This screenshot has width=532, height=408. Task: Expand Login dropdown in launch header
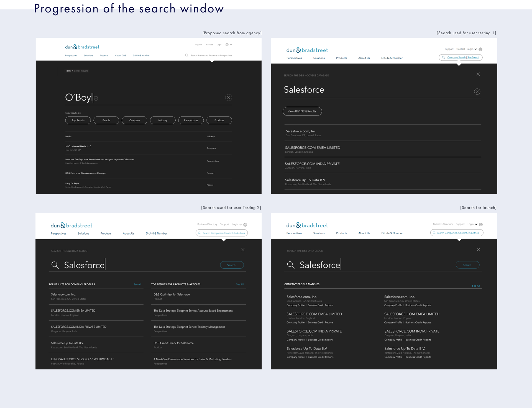point(472,224)
